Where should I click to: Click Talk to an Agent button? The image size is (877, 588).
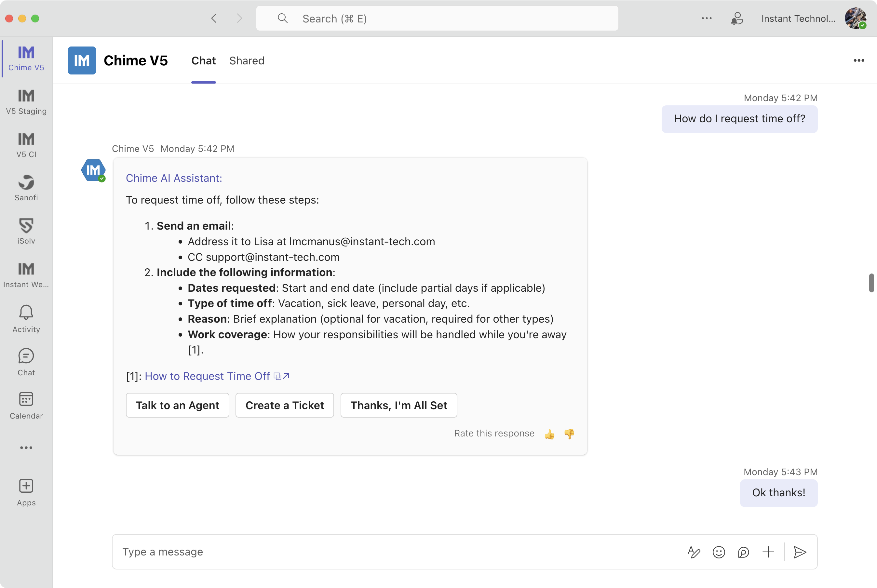(177, 405)
